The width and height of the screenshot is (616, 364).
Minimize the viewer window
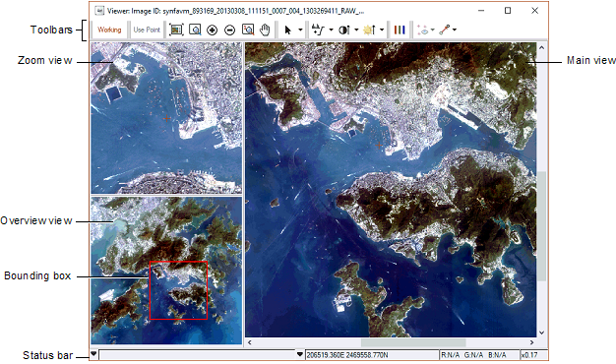tap(481, 11)
